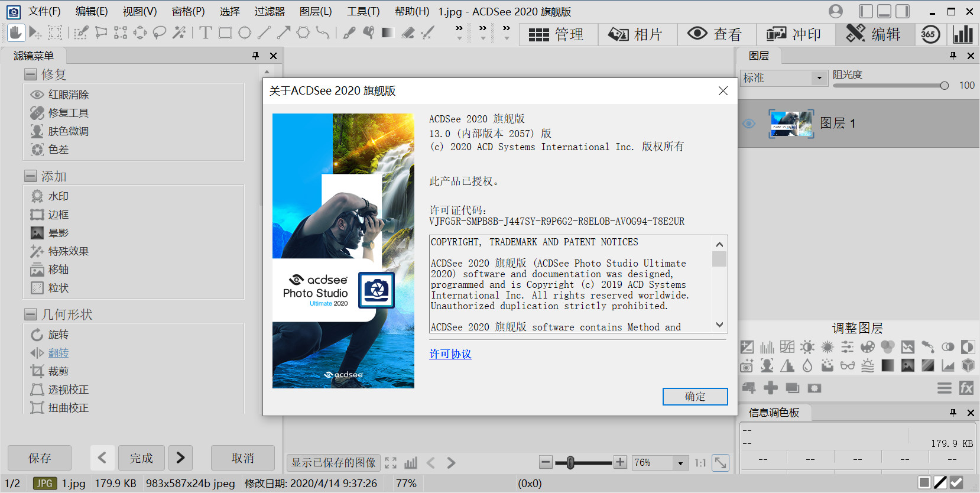Click the 完成 button
The height and width of the screenshot is (493, 980).
(x=141, y=458)
